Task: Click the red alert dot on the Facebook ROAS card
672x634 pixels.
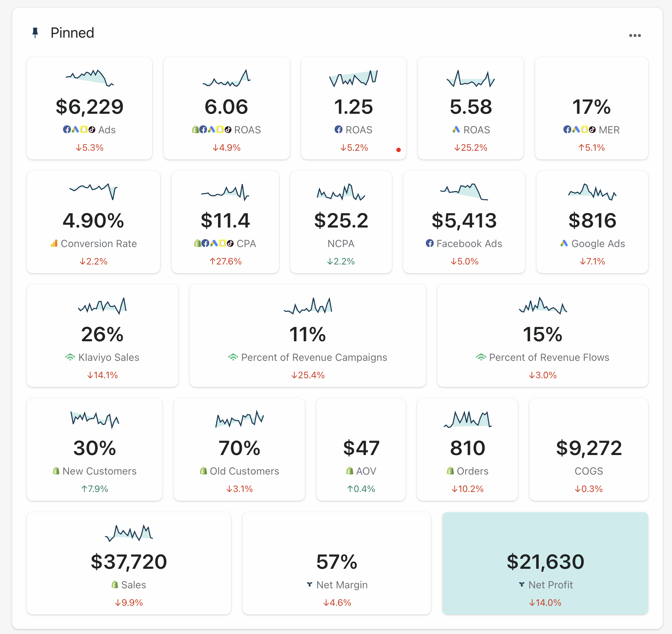Action: tap(399, 149)
